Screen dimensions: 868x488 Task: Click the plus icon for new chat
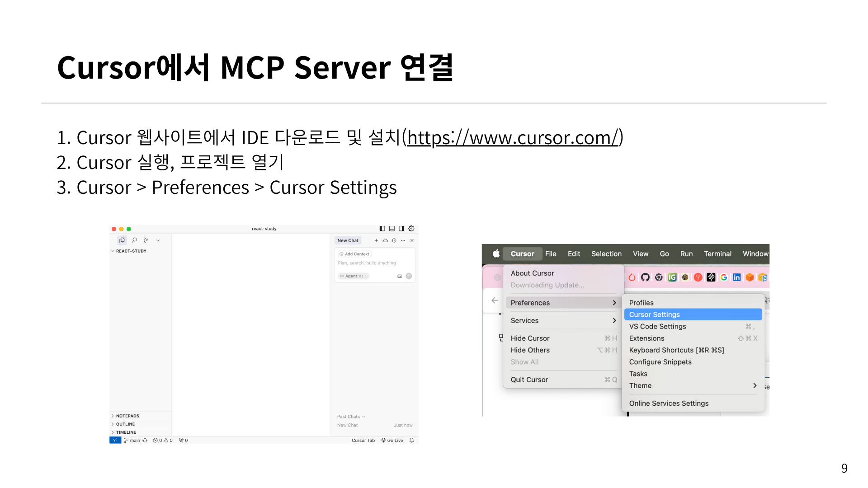coord(376,240)
